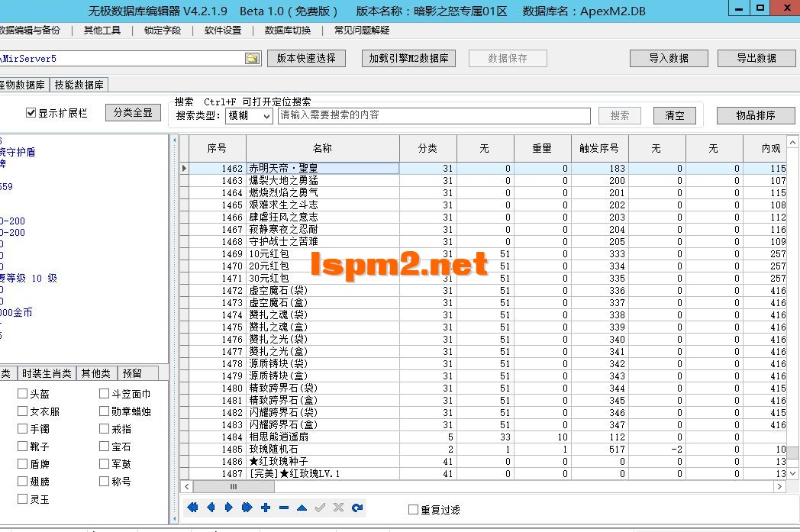
Task: Click the row indicator arrow for row 1462
Action: tap(184, 168)
